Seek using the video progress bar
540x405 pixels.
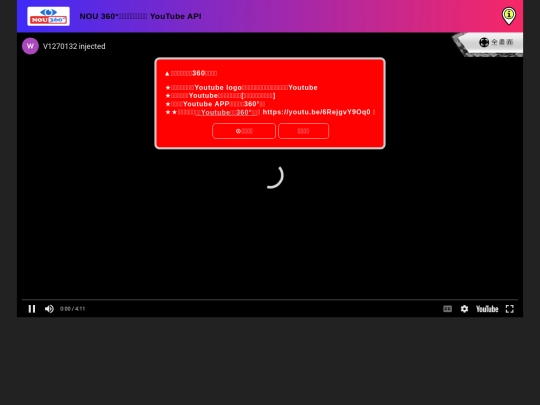[x=270, y=300]
